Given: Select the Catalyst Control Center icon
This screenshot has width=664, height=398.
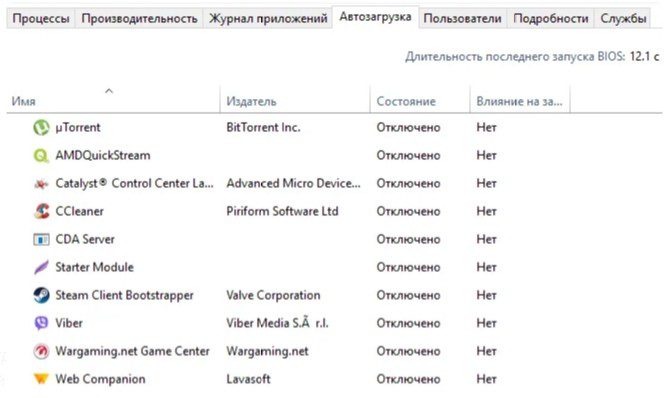Looking at the screenshot, I should click(41, 183).
